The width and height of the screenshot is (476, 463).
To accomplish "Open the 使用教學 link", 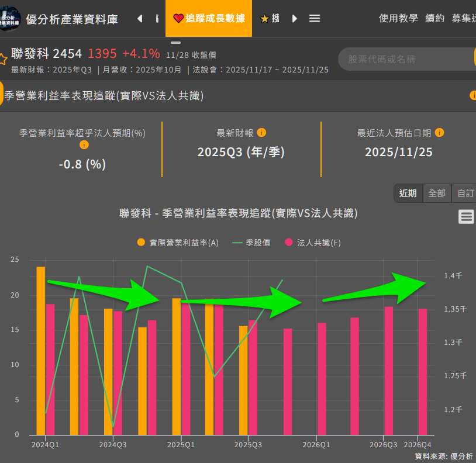I will pyautogui.click(x=398, y=18).
